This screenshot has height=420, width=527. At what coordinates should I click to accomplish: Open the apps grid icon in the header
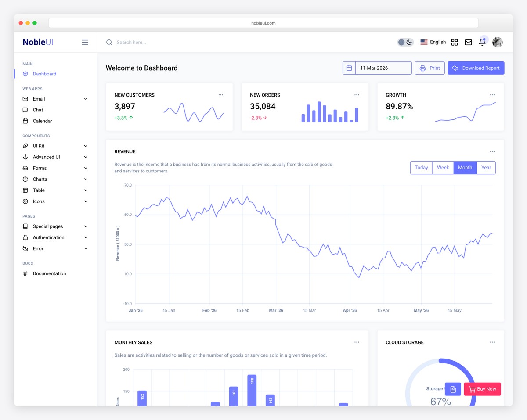(455, 42)
